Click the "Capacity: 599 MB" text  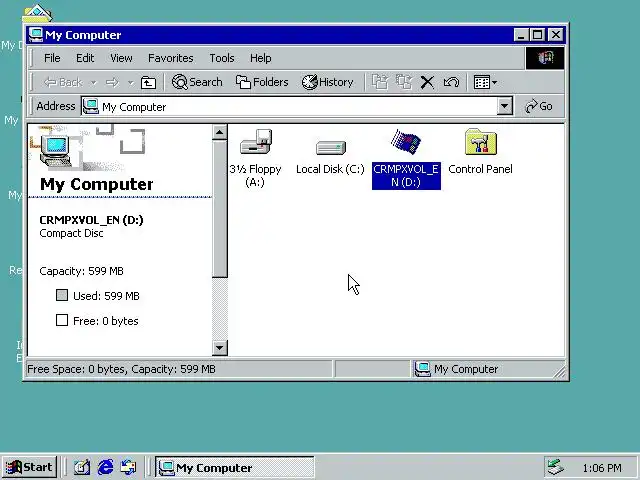81,271
